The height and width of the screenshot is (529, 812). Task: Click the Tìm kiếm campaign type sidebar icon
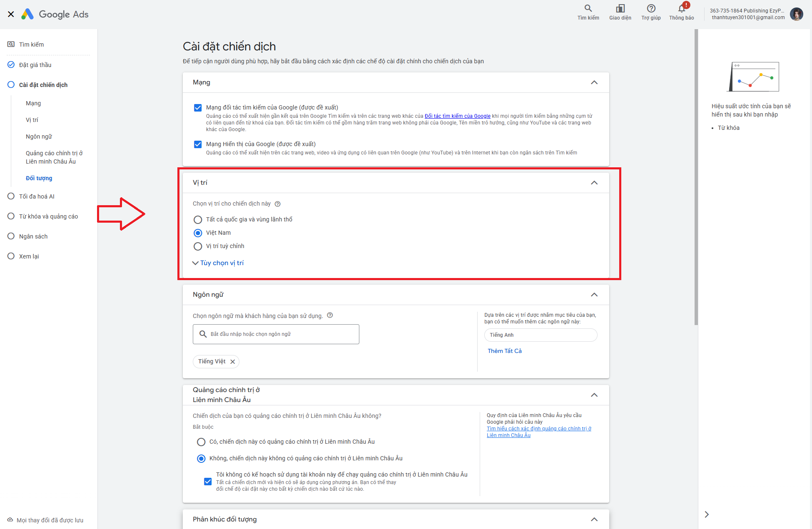[11, 45]
